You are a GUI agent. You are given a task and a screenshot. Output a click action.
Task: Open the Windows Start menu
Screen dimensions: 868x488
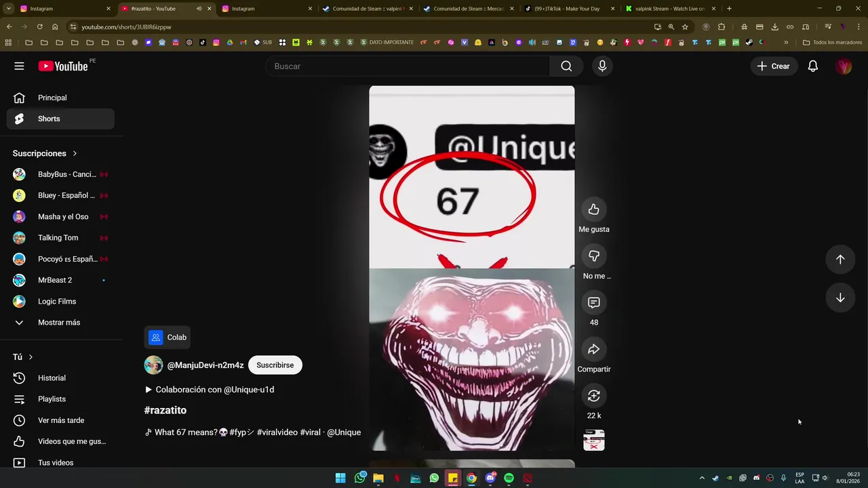coord(340,479)
